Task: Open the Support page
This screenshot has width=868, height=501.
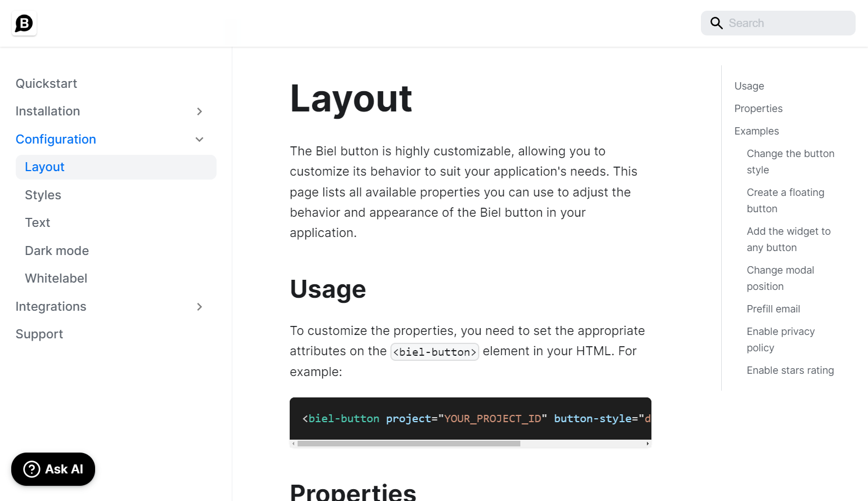Action: [x=39, y=334]
